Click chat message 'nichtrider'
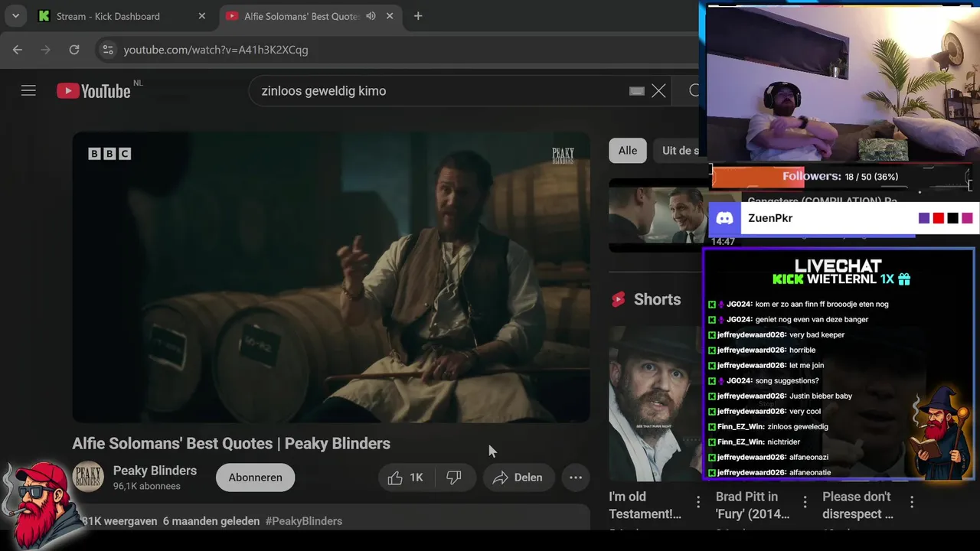Viewport: 980px width, 551px height. tap(783, 442)
